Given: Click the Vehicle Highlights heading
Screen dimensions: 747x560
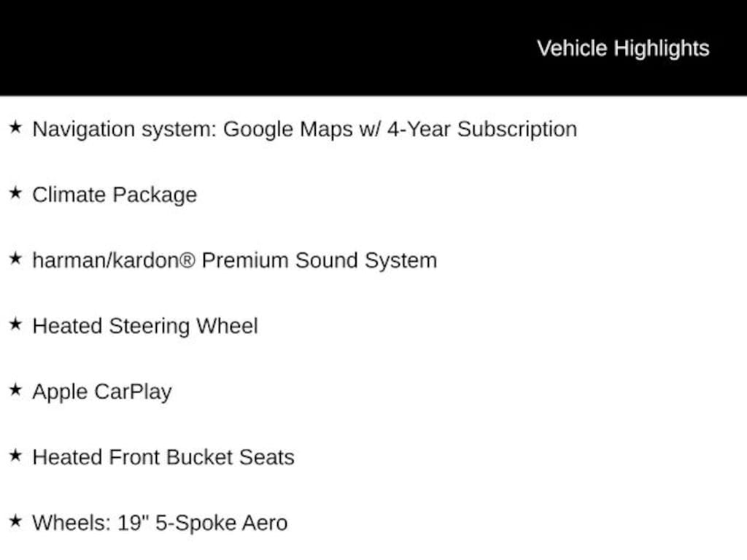Looking at the screenshot, I should (622, 48).
